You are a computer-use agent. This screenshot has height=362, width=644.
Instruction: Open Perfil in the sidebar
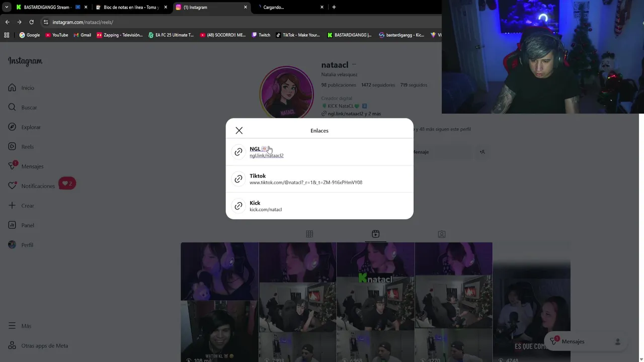[x=21, y=245]
